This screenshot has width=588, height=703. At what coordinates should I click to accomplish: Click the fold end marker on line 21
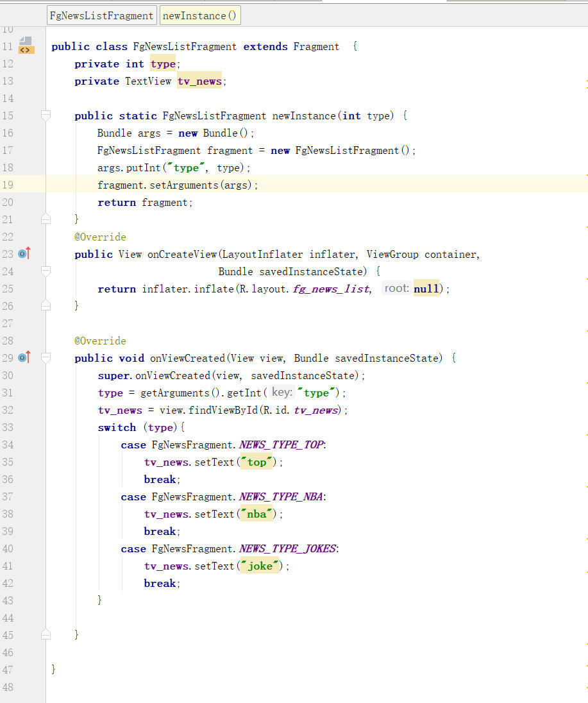tap(46, 219)
